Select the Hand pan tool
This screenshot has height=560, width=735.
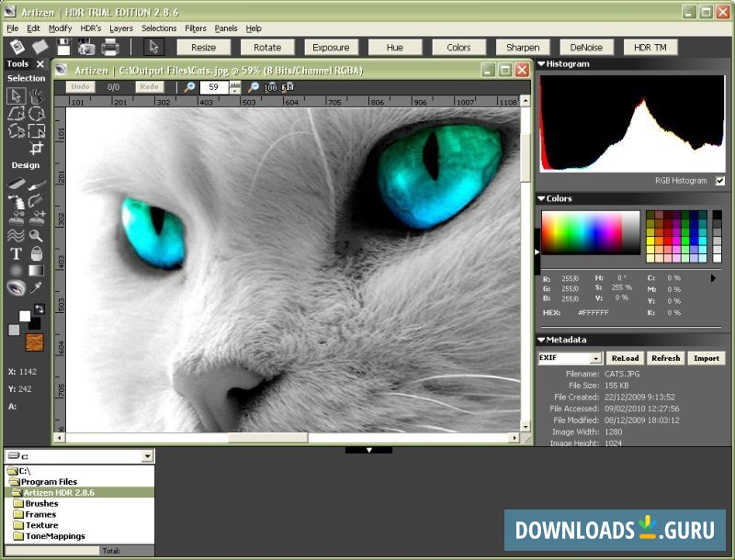pyautogui.click(x=36, y=95)
